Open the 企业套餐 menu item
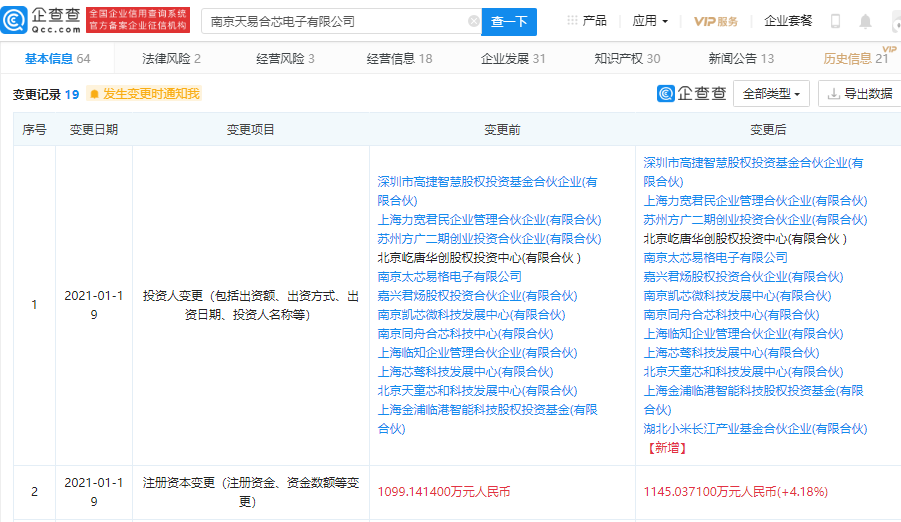The height and width of the screenshot is (522, 901). [x=788, y=21]
